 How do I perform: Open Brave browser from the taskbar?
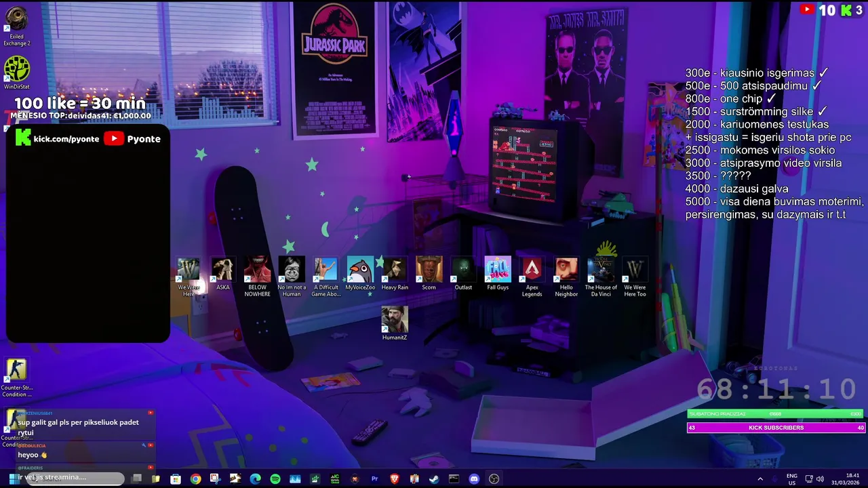coord(395,479)
